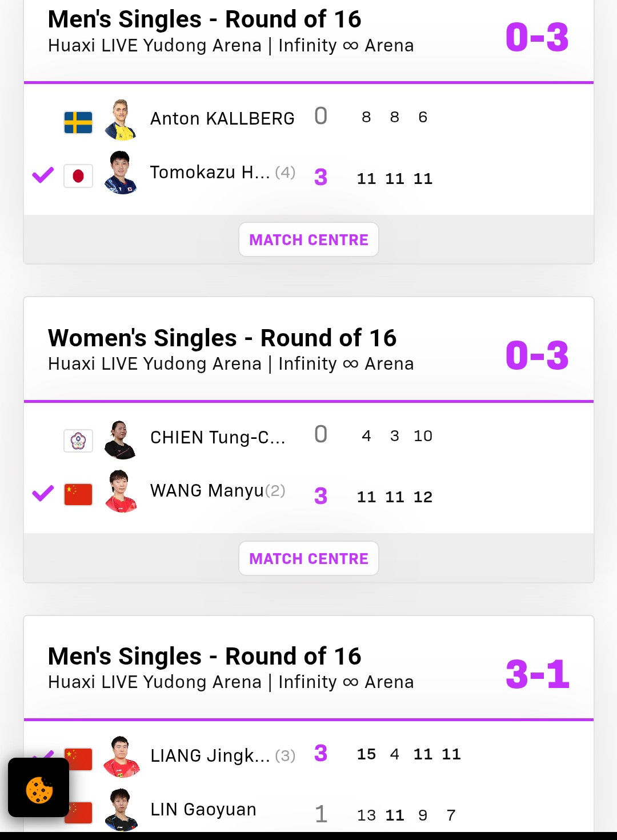This screenshot has height=840, width=617.
Task: Open Tomokazu H...'s player photo
Action: (x=121, y=173)
